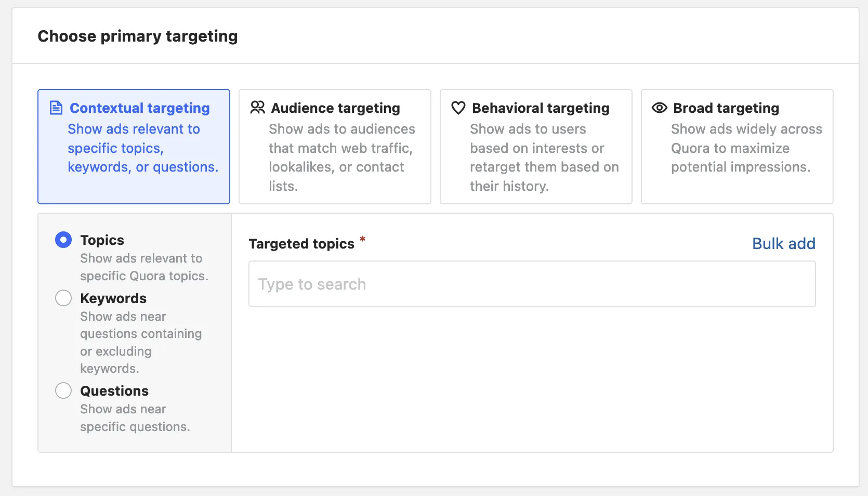The height and width of the screenshot is (496, 868).
Task: Choose the Behavioral targeting card heading
Action: click(541, 108)
